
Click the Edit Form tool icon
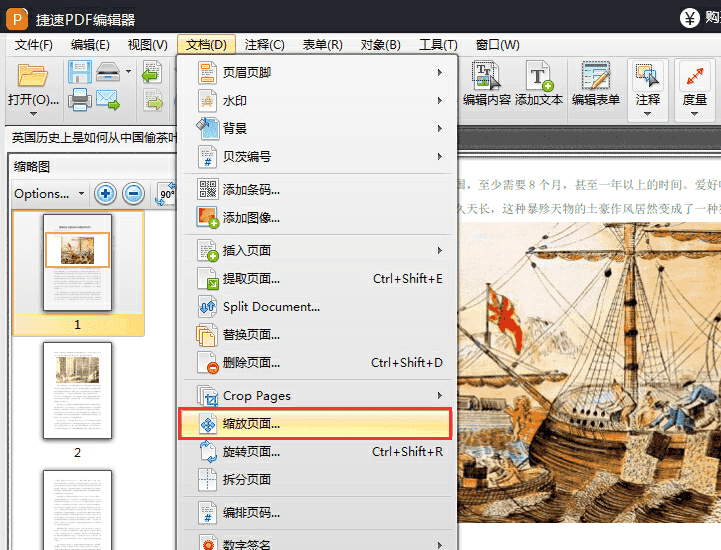click(x=595, y=75)
